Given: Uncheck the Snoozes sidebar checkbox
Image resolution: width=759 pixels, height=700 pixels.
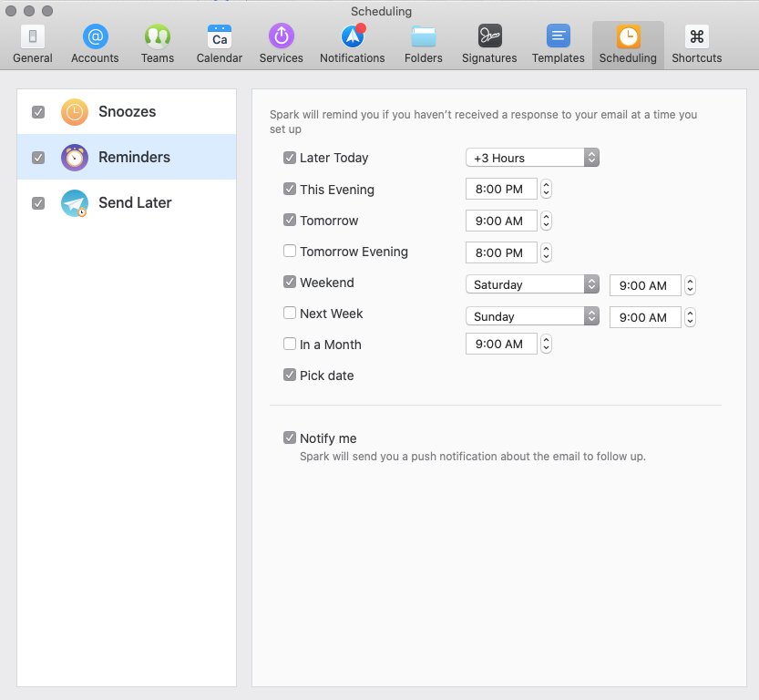Looking at the screenshot, I should 38,112.
